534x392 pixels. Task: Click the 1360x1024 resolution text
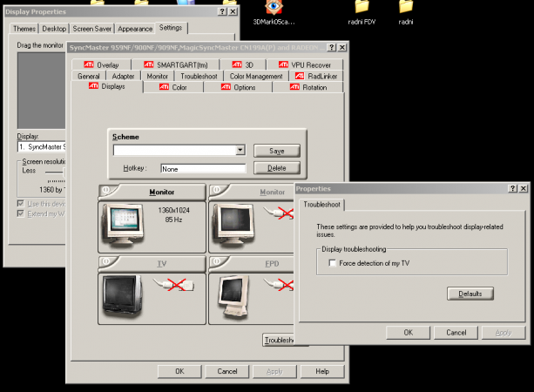(x=173, y=210)
